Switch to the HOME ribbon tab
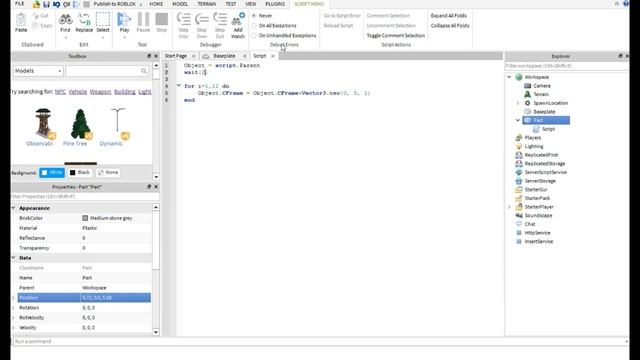The height and width of the screenshot is (360, 640). pos(156,4)
